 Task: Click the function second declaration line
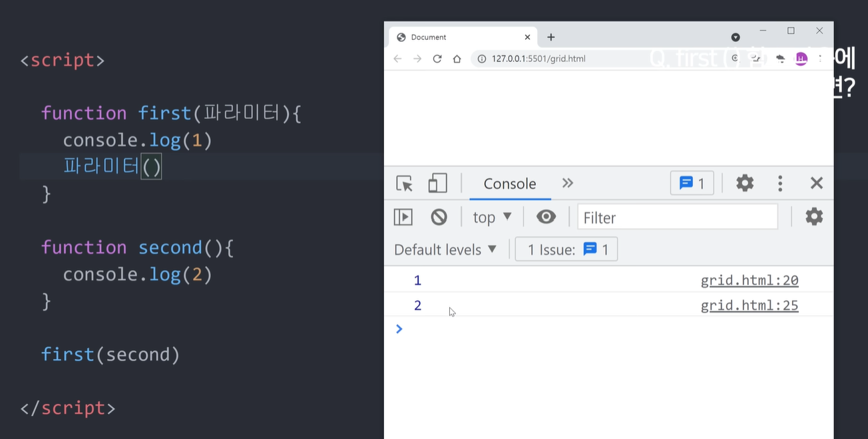138,247
